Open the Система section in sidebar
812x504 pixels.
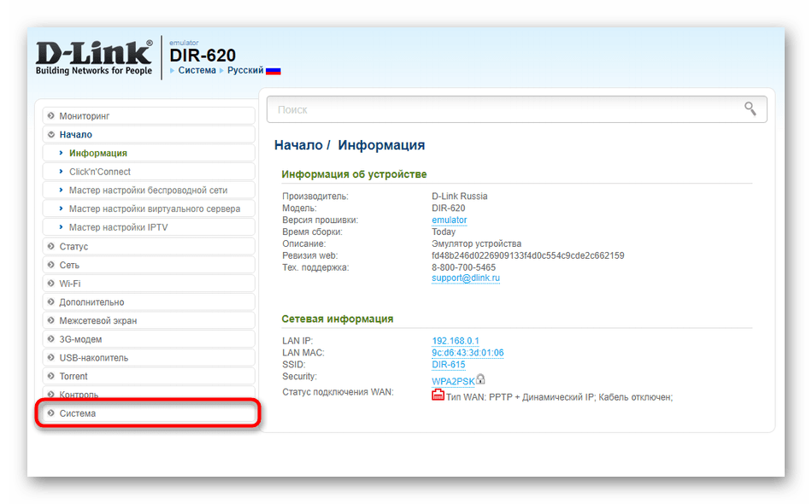149,413
